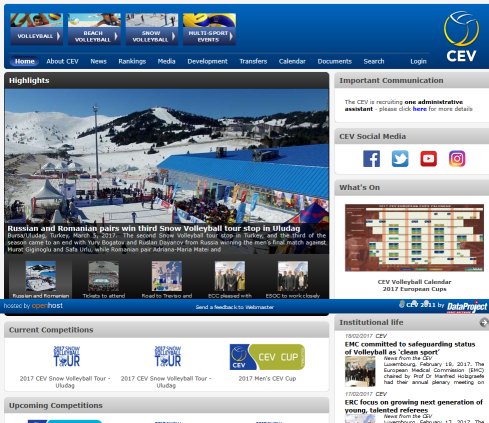
Task: Open the CEV YouTube icon
Action: pos(428,159)
